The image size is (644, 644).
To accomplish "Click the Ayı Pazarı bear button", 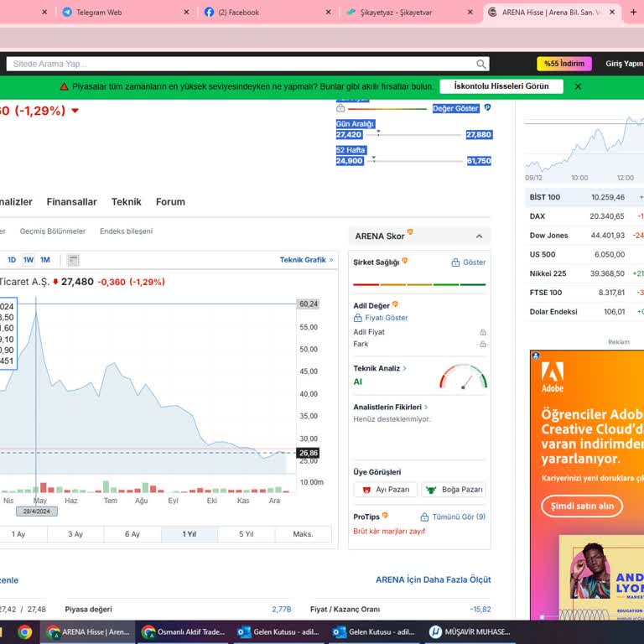I will coord(385,490).
